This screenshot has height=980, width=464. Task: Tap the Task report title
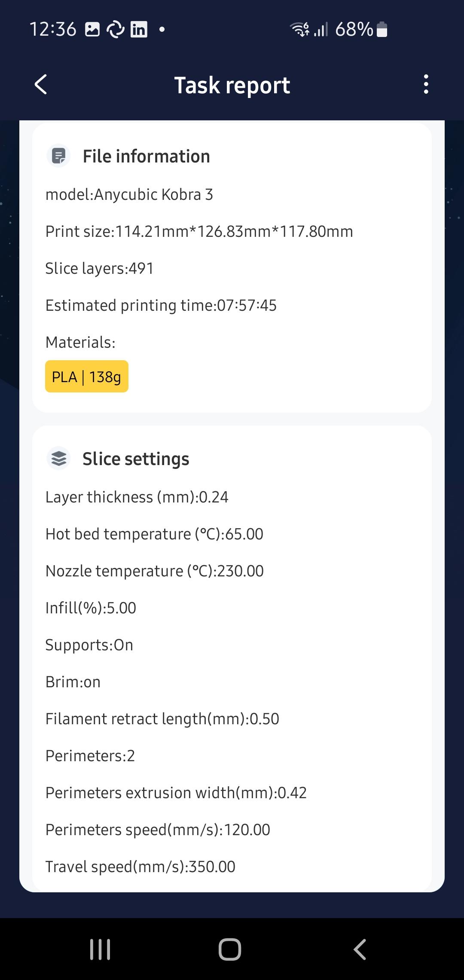pos(232,85)
